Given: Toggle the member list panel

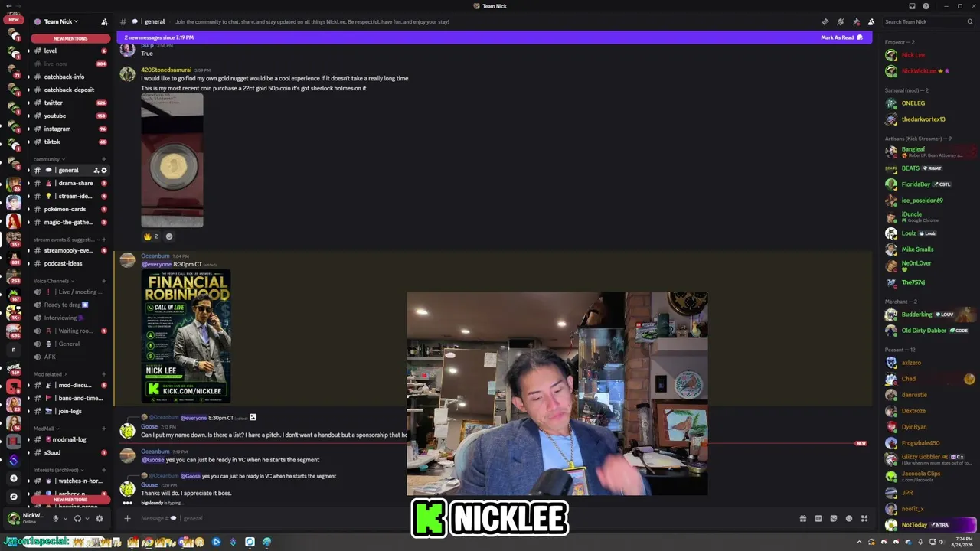Looking at the screenshot, I should click(x=871, y=21).
